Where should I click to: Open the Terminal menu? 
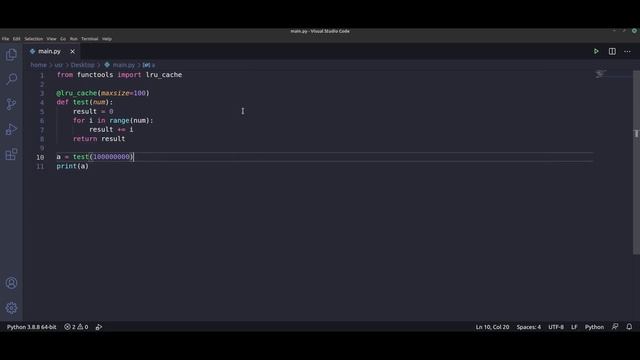pos(89,39)
